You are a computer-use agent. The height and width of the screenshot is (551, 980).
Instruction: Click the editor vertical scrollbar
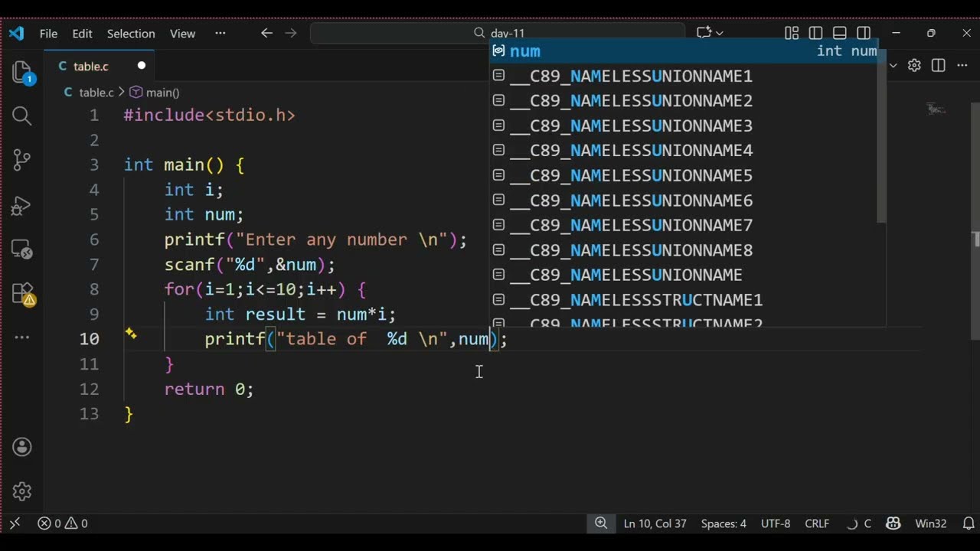pos(975,220)
